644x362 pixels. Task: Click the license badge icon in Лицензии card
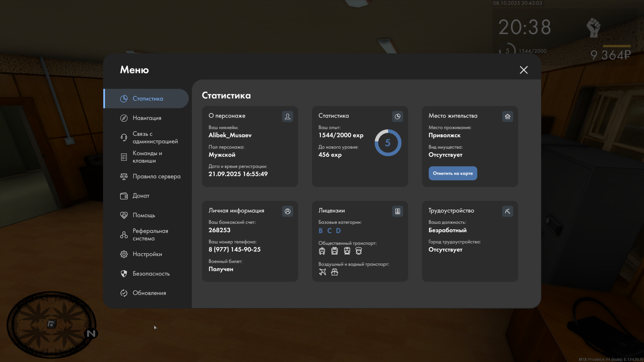tap(397, 211)
